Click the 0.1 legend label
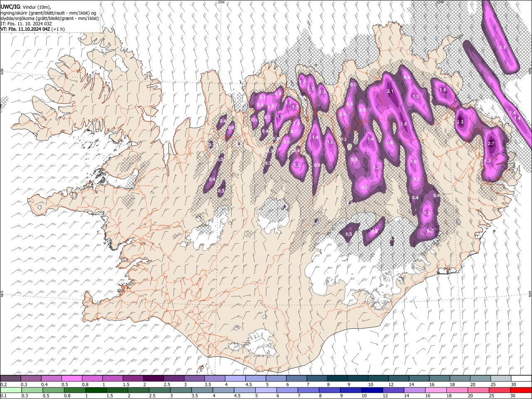Image resolution: width=532 pixels, height=399 pixels. click(x=3, y=396)
